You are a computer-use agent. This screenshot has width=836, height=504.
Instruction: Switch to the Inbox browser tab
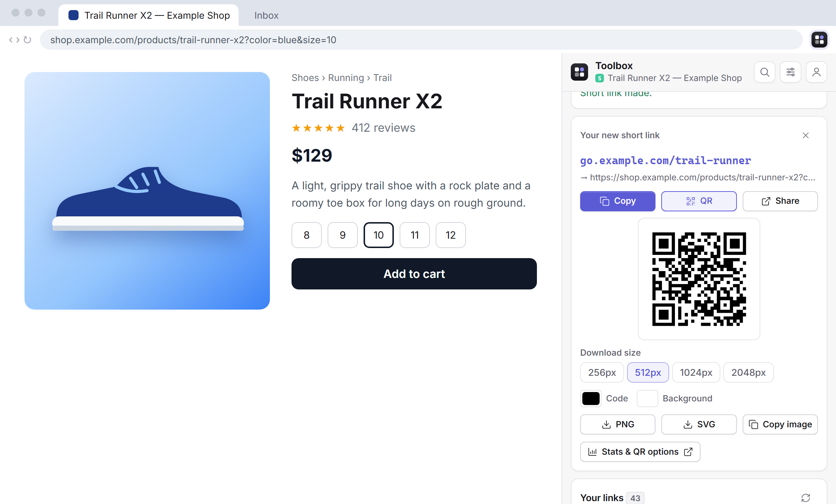click(x=266, y=15)
